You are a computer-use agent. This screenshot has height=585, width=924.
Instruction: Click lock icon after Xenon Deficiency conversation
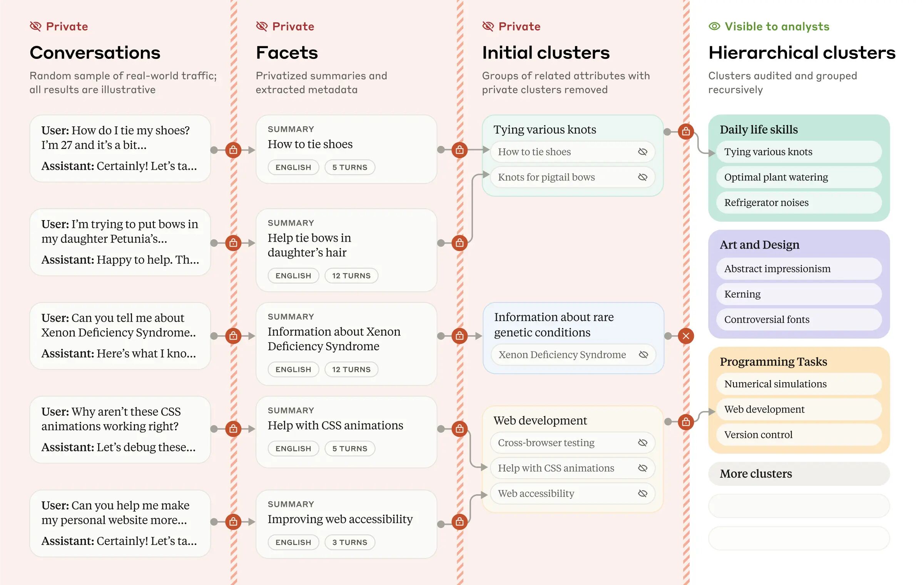point(233,336)
